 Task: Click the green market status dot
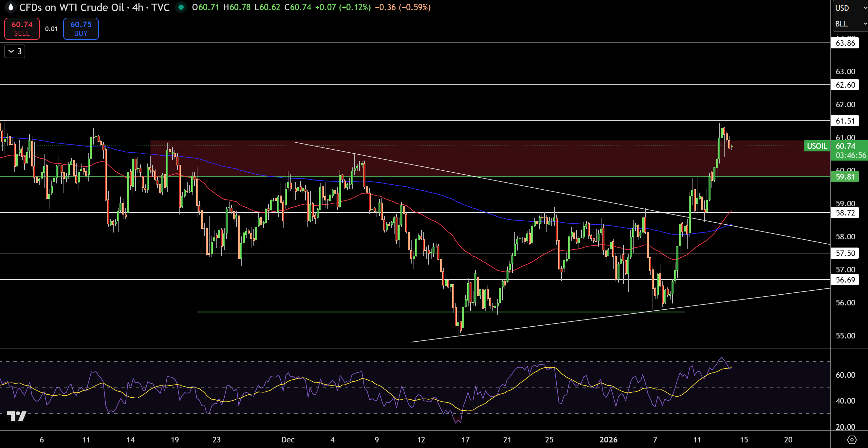coord(181,7)
